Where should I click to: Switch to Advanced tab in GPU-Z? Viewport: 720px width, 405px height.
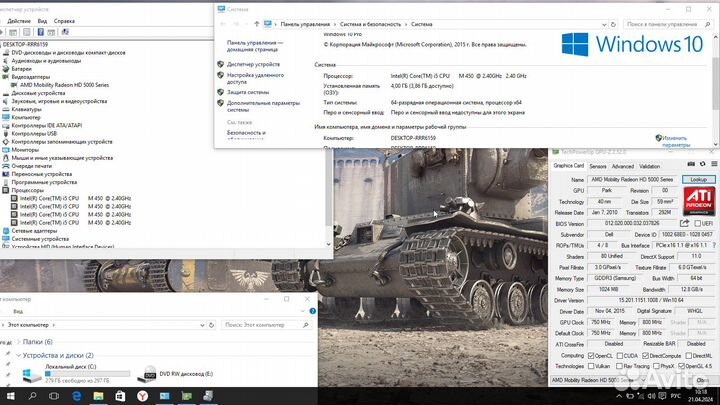pyautogui.click(x=623, y=166)
